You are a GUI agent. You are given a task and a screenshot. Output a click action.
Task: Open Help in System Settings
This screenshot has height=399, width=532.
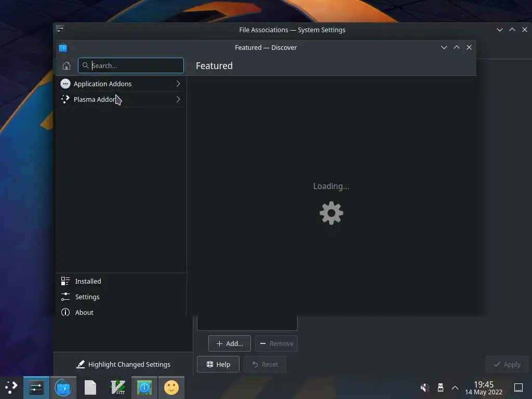(218, 364)
